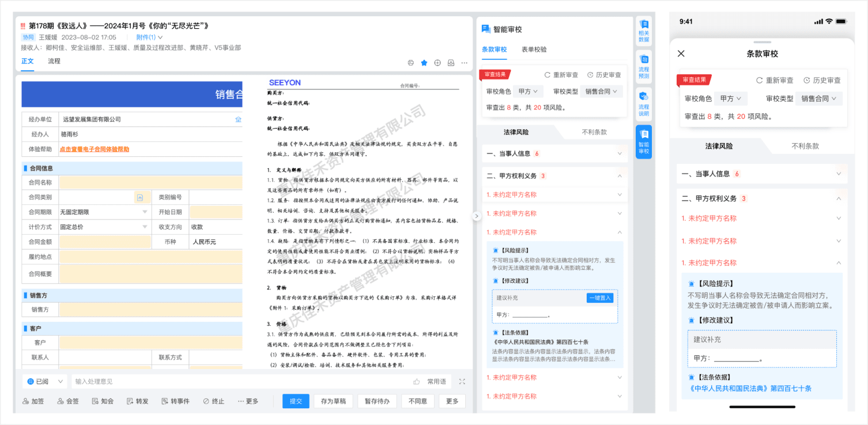Click the 履约地点 input field
The image size is (868, 425).
[x=150, y=257]
